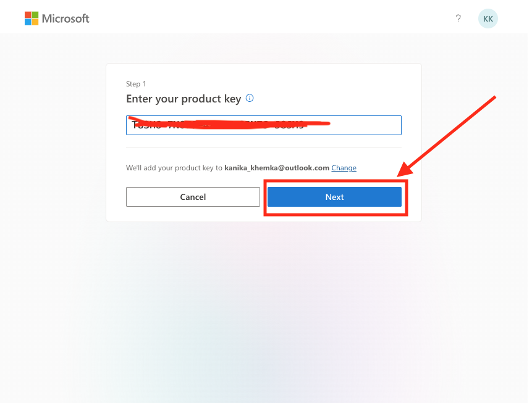This screenshot has height=403, width=532.
Task: Open Change next to the outlook.com email
Action: pyautogui.click(x=344, y=167)
